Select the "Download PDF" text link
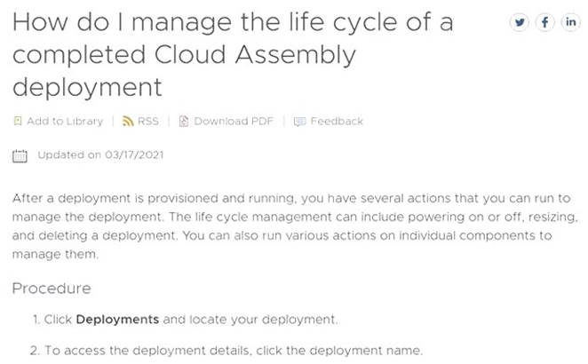Image resolution: width=588 pixels, height=364 pixels. coord(234,122)
